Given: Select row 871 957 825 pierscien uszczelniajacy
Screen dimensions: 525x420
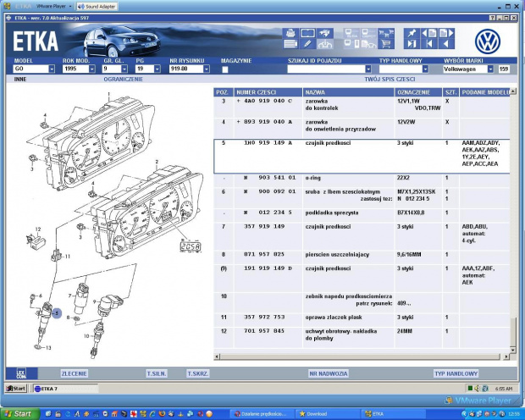Looking at the screenshot, I should coord(362,257).
